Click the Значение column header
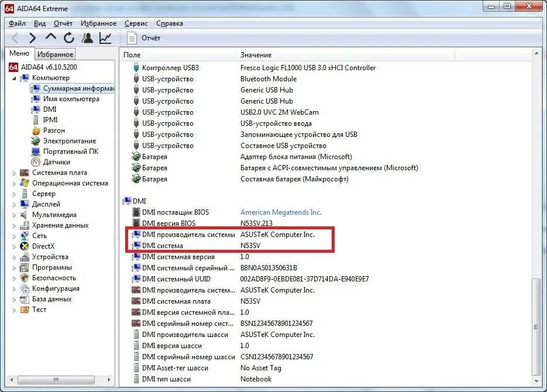 pos(345,55)
